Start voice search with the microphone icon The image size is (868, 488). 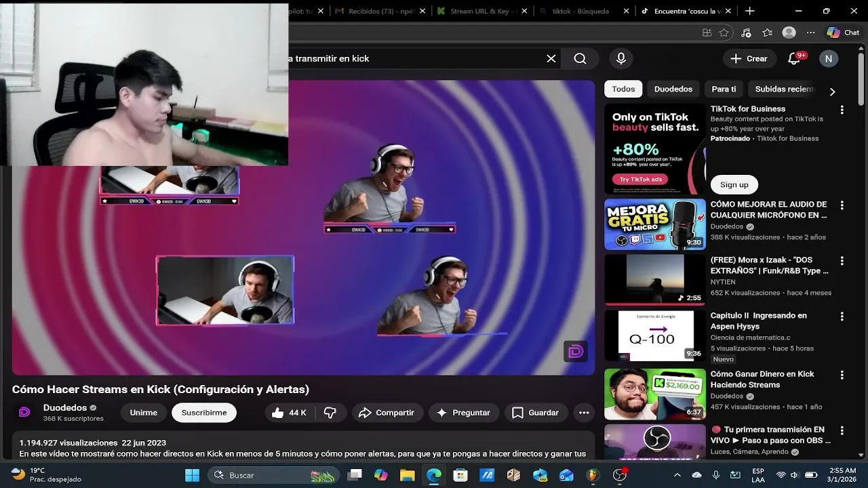[x=621, y=59]
